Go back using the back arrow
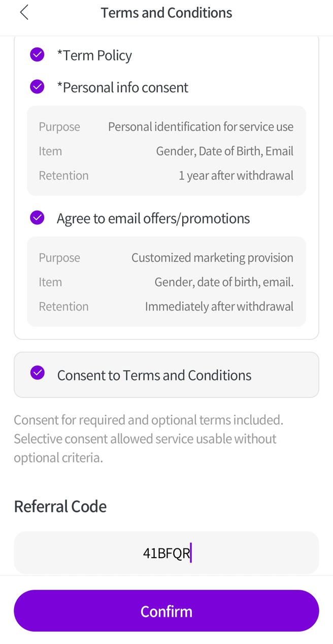The image size is (333, 644). click(24, 13)
